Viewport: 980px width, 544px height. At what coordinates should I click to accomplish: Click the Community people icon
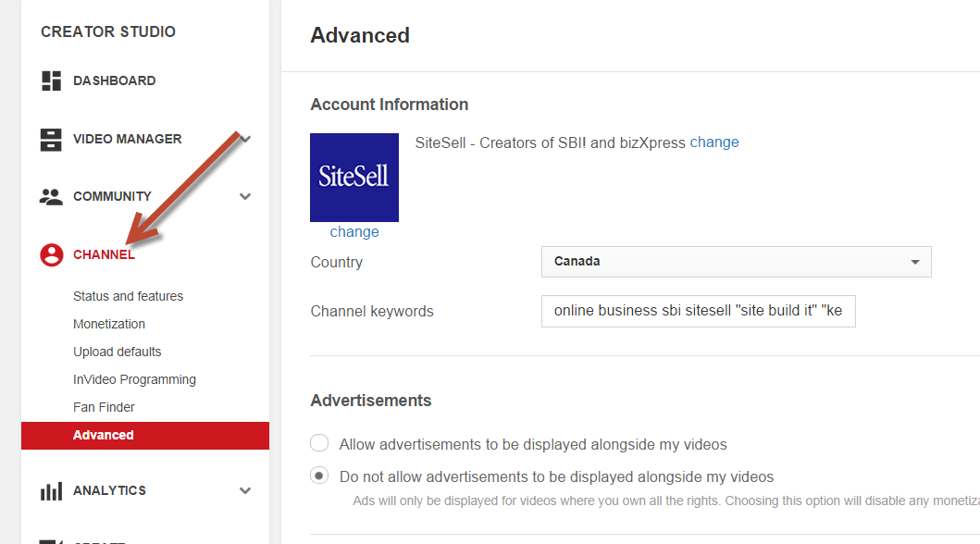(51, 197)
